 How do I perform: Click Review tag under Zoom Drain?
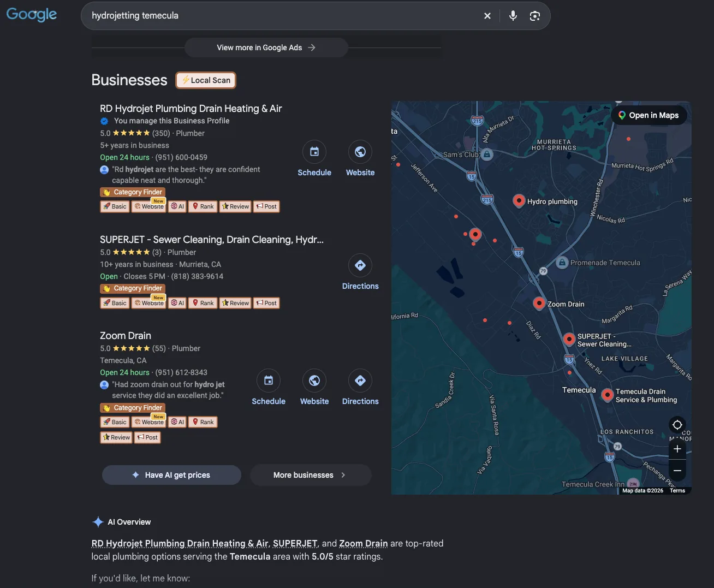[116, 437]
